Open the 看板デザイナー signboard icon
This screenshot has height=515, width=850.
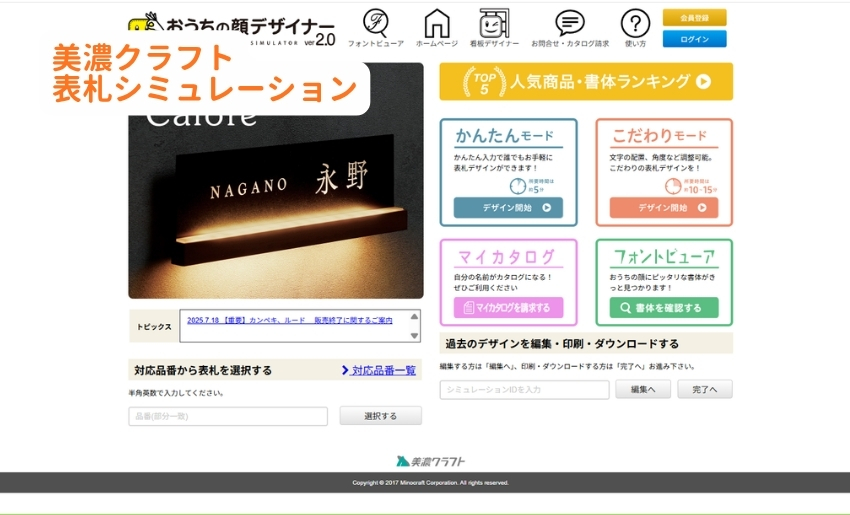[x=494, y=28]
